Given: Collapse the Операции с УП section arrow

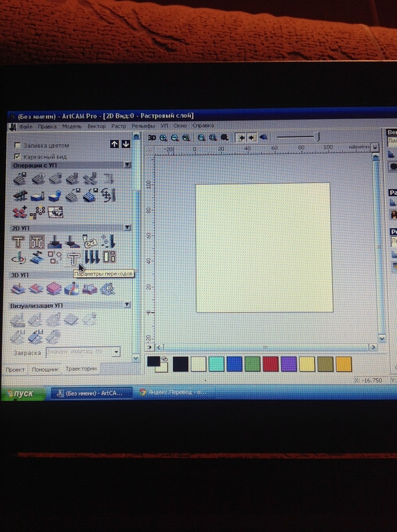Looking at the screenshot, I should [127, 164].
